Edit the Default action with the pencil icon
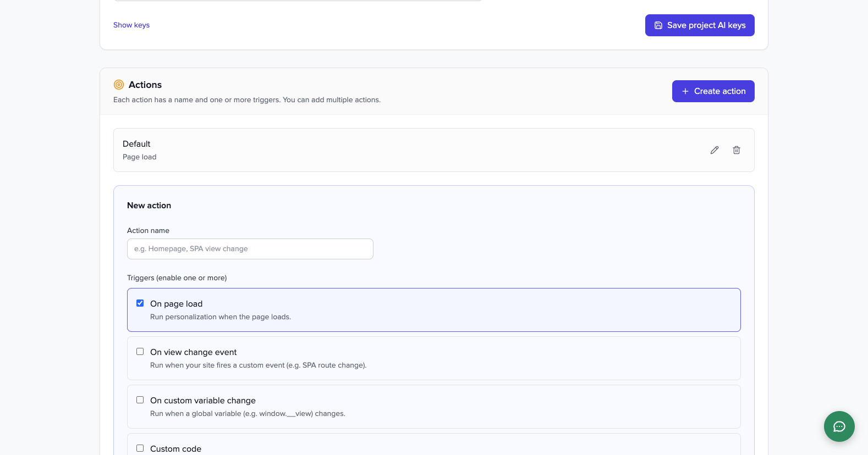The image size is (868, 455). tap(714, 149)
